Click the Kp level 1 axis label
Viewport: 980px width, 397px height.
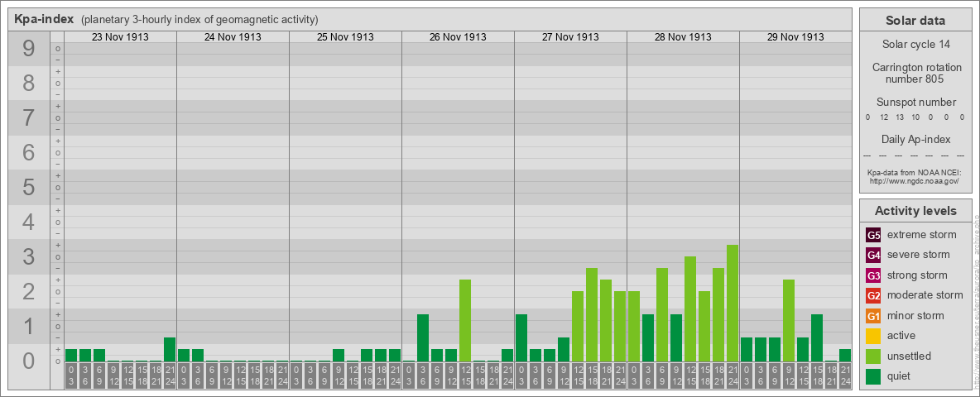[x=29, y=327]
